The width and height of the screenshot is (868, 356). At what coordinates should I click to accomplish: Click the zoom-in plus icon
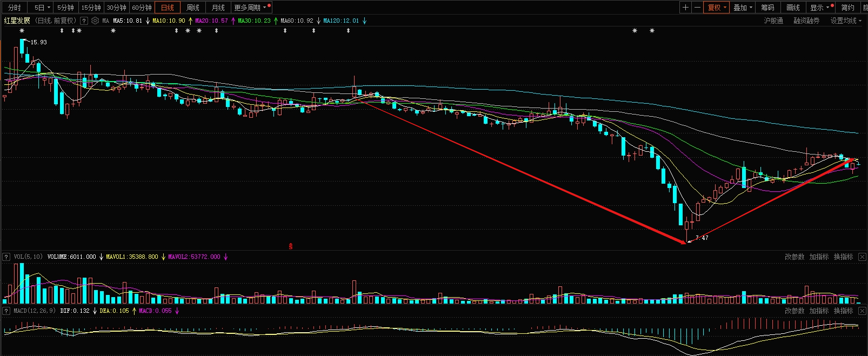point(685,8)
